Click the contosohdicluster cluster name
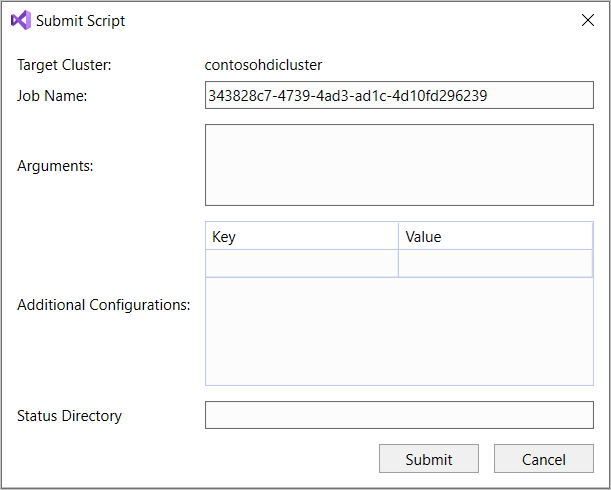 click(x=263, y=65)
